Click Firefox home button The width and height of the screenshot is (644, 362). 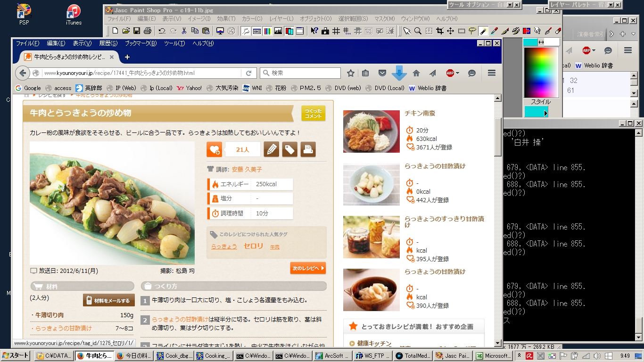pyautogui.click(x=416, y=73)
